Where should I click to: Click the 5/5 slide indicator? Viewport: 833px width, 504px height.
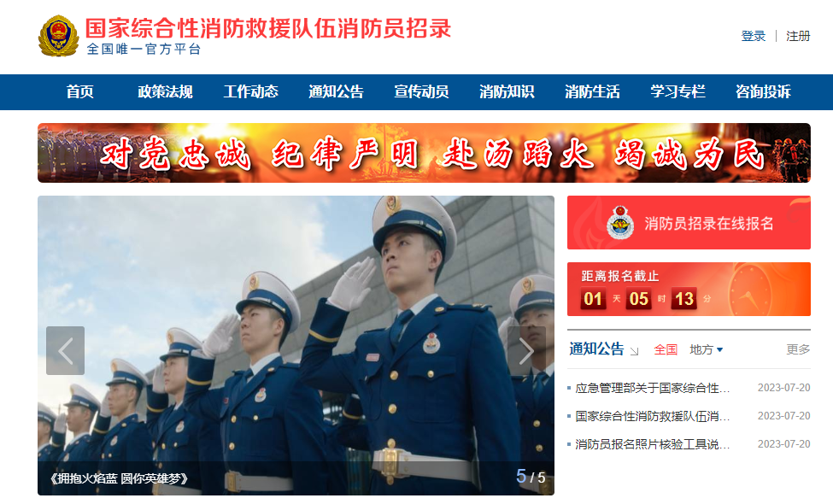click(531, 477)
